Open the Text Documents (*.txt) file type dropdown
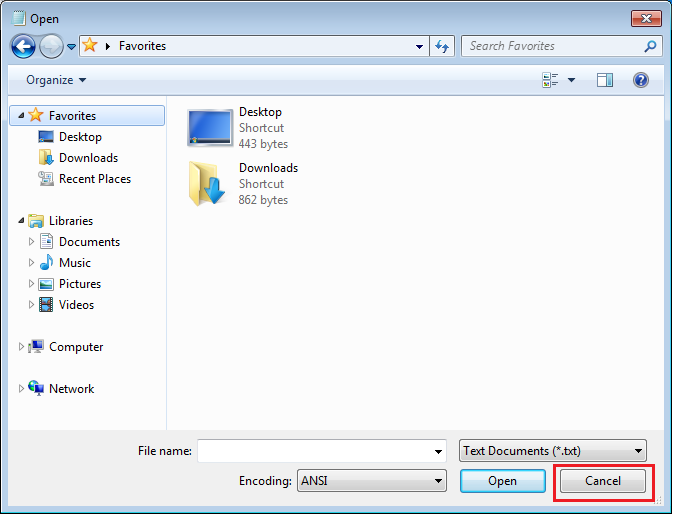The width and height of the screenshot is (674, 518). 552,451
